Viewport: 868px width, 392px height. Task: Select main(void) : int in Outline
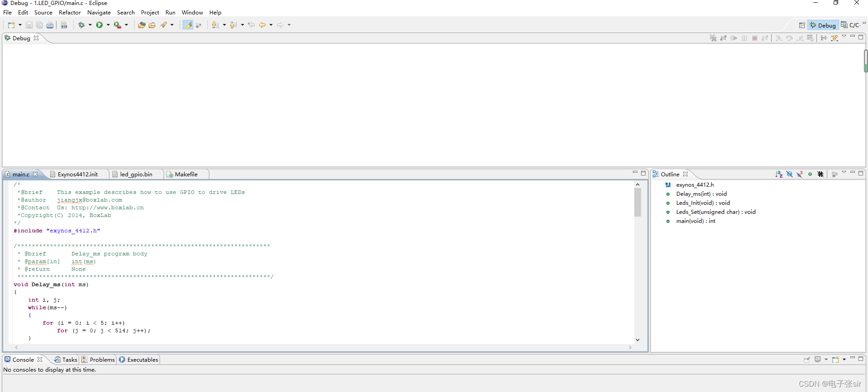pos(695,221)
